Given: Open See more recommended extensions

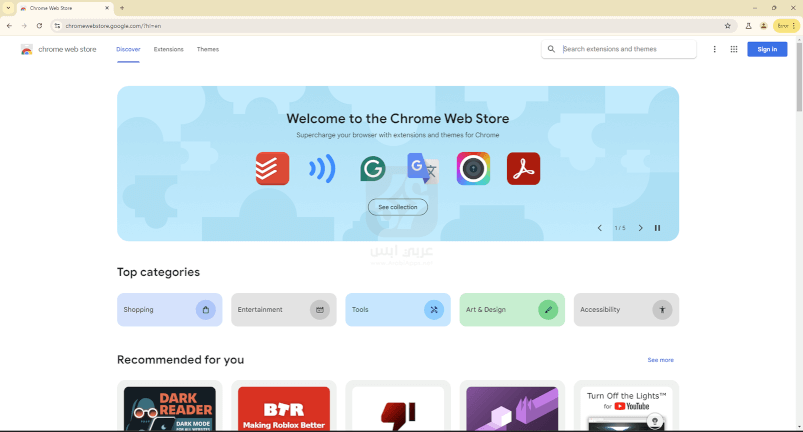Looking at the screenshot, I should coord(661,360).
